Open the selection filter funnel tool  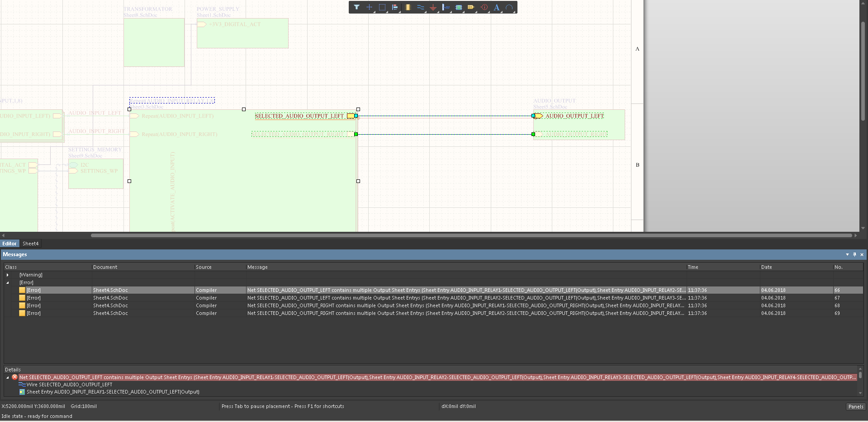[356, 7]
